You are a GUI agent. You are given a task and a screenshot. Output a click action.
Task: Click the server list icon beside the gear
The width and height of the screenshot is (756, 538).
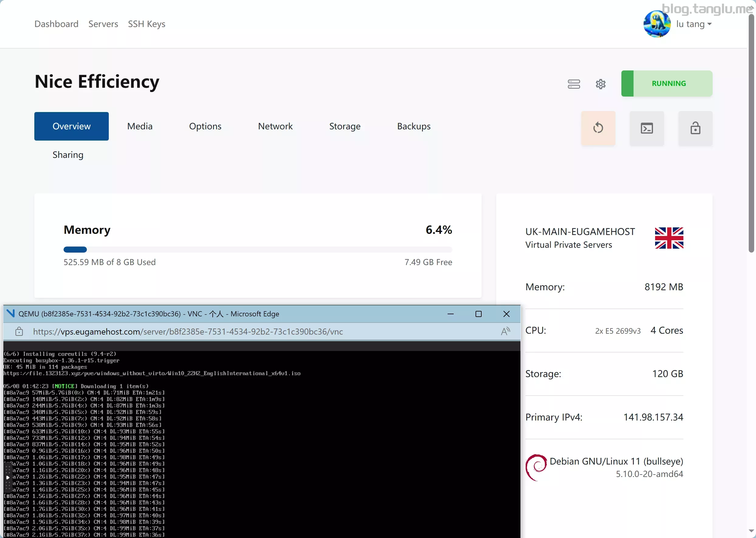coord(574,84)
